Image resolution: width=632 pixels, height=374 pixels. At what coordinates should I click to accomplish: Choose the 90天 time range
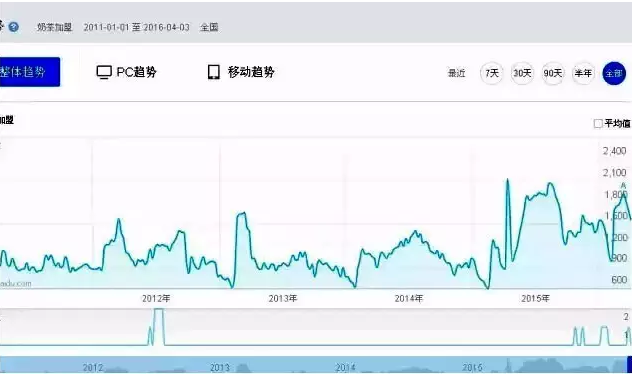[553, 73]
